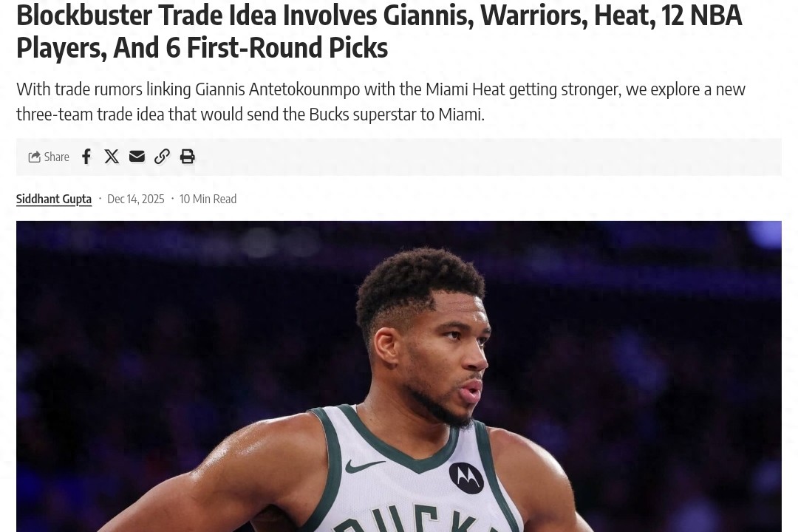798x532 pixels.
Task: Post the article to X
Action: 112,157
